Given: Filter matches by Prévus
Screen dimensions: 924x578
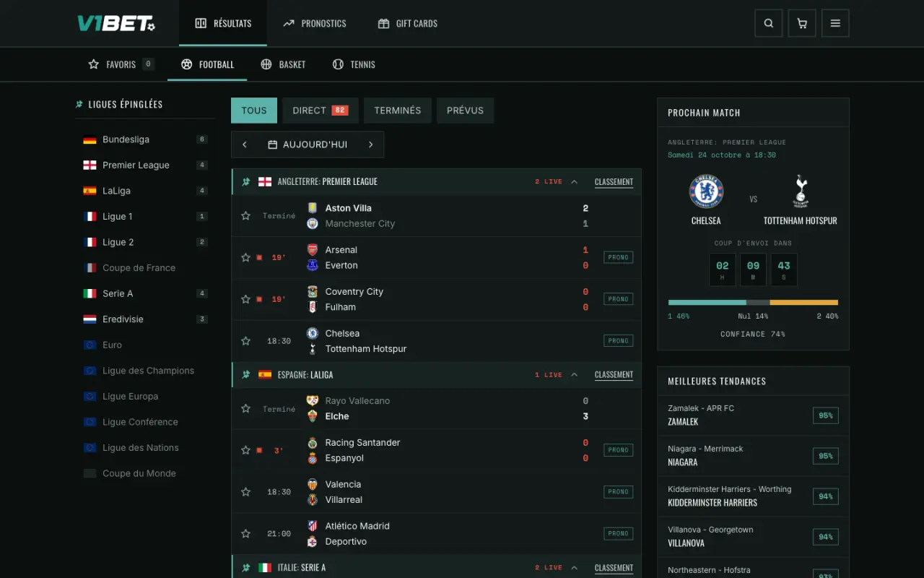Looking at the screenshot, I should coord(465,111).
